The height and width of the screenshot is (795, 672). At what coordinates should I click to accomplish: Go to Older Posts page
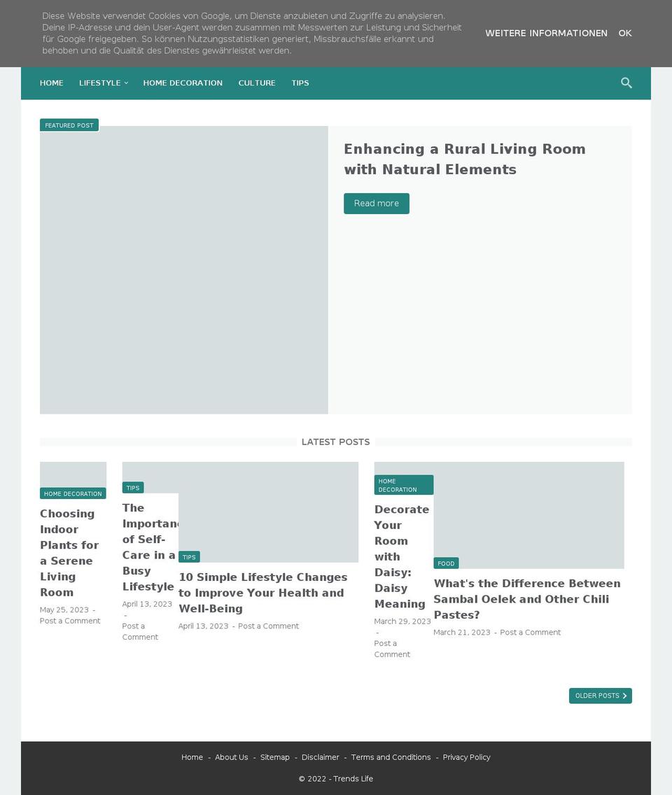600,696
